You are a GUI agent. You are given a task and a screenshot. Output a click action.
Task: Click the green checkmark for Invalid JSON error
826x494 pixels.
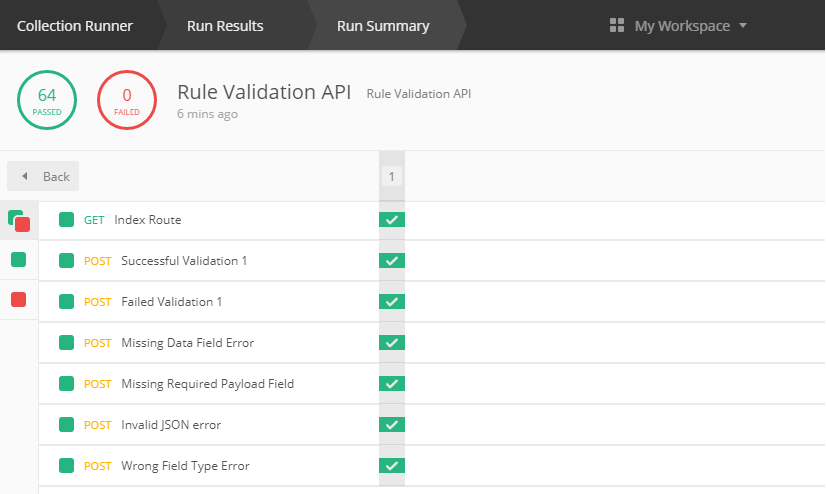point(392,424)
